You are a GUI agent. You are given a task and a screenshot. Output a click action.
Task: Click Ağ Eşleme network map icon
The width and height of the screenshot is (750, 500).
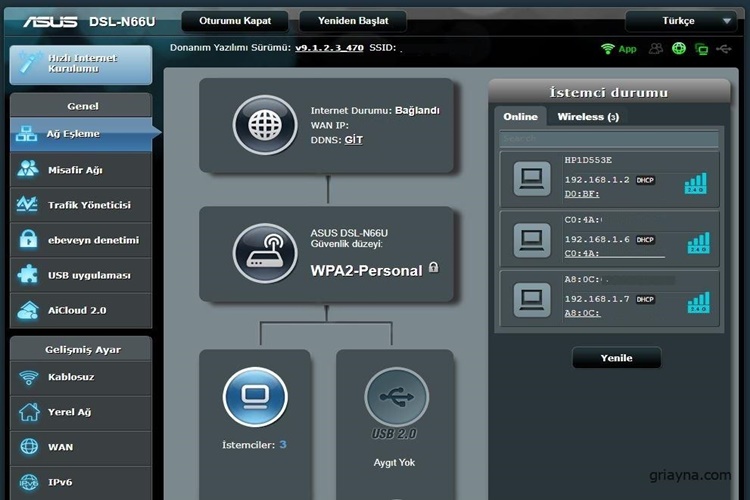click(x=26, y=134)
